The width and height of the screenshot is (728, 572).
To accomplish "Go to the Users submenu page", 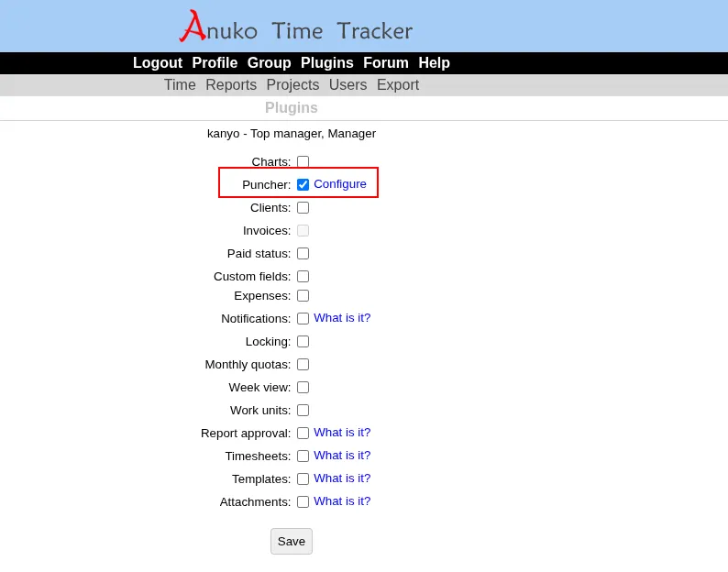I will tap(347, 85).
